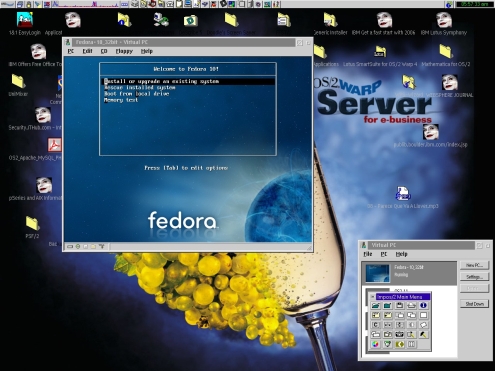Click the floppy disk save icon in Impos/2 menu
The image size is (495, 371).
click(x=399, y=305)
